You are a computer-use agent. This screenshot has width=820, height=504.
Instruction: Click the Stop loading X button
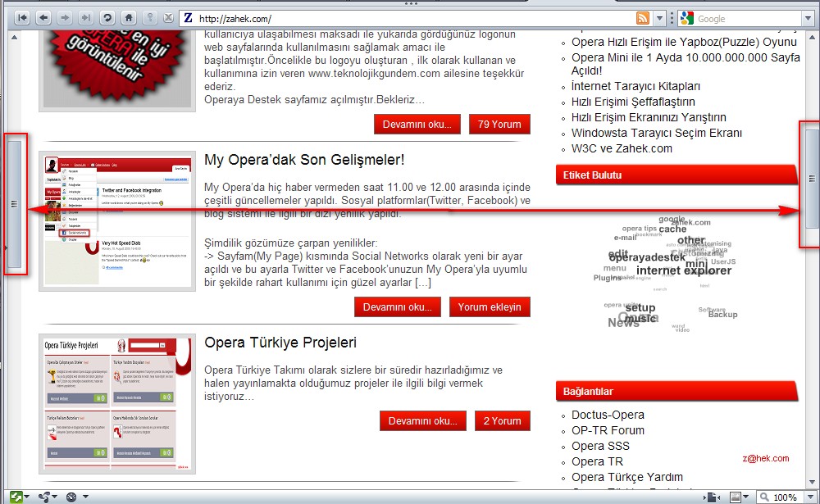pos(168,18)
